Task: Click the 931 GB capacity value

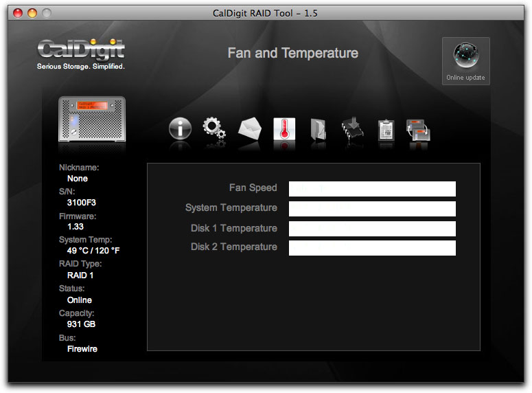Action: tap(81, 324)
